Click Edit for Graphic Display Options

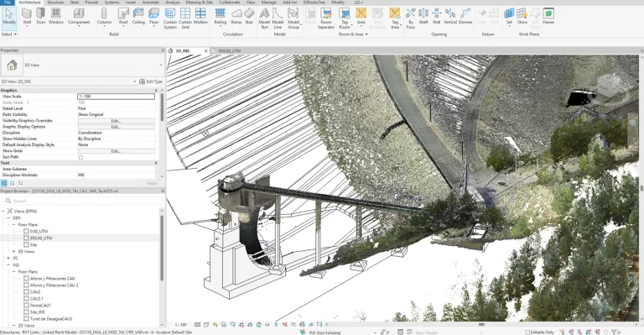click(x=117, y=127)
